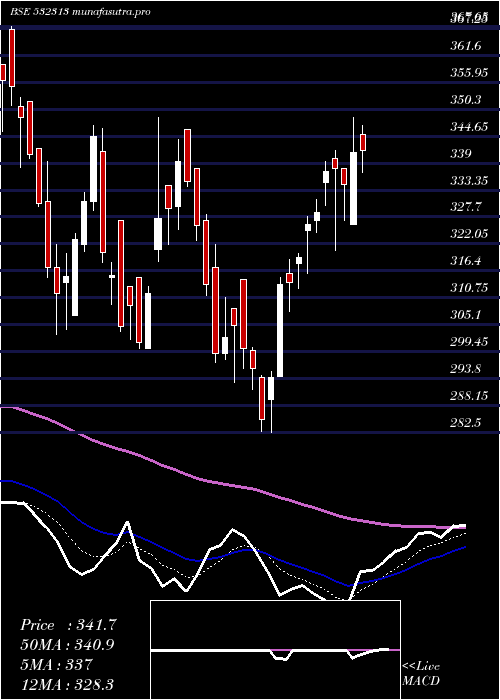Viewport: 500px width, 700px height.
Task: Click the 310.75 price axis label
Action: pyautogui.click(x=469, y=288)
